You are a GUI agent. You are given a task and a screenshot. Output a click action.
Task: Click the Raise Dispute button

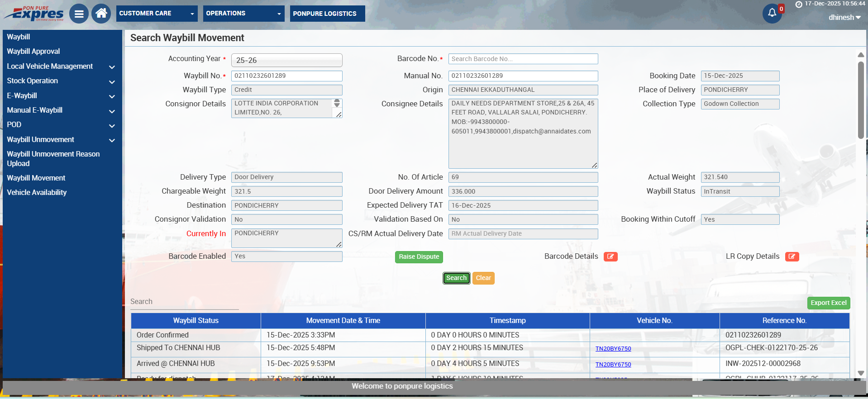(419, 257)
